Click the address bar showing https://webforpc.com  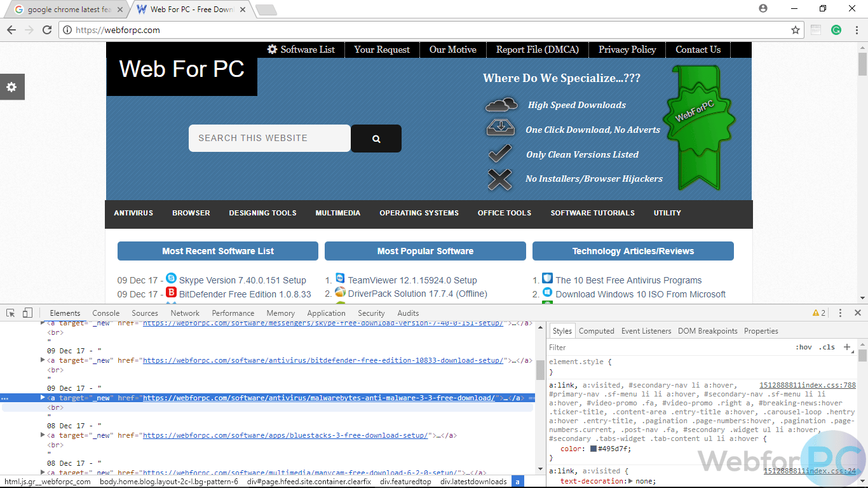tap(423, 30)
